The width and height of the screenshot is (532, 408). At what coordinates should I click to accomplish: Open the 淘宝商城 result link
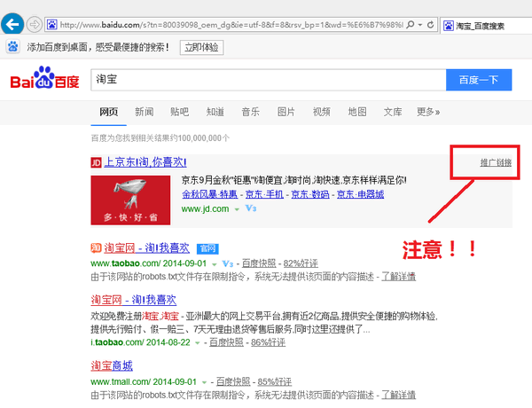112,365
